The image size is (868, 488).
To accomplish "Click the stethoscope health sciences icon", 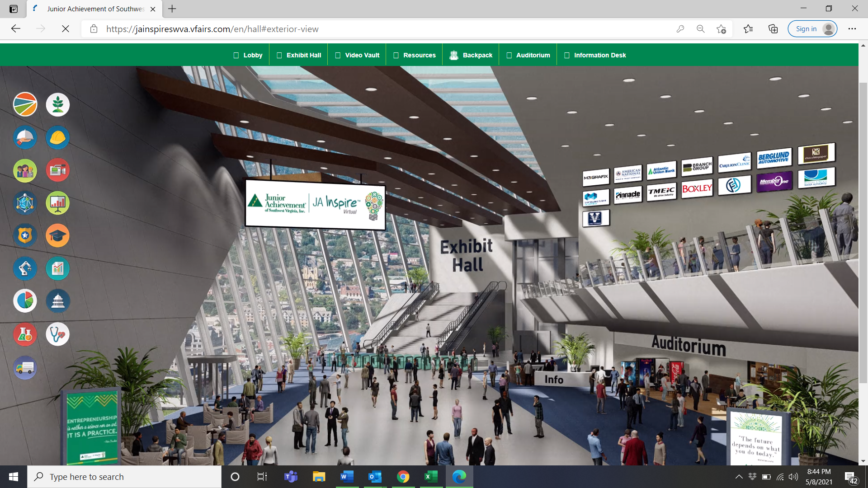I will tap(57, 334).
